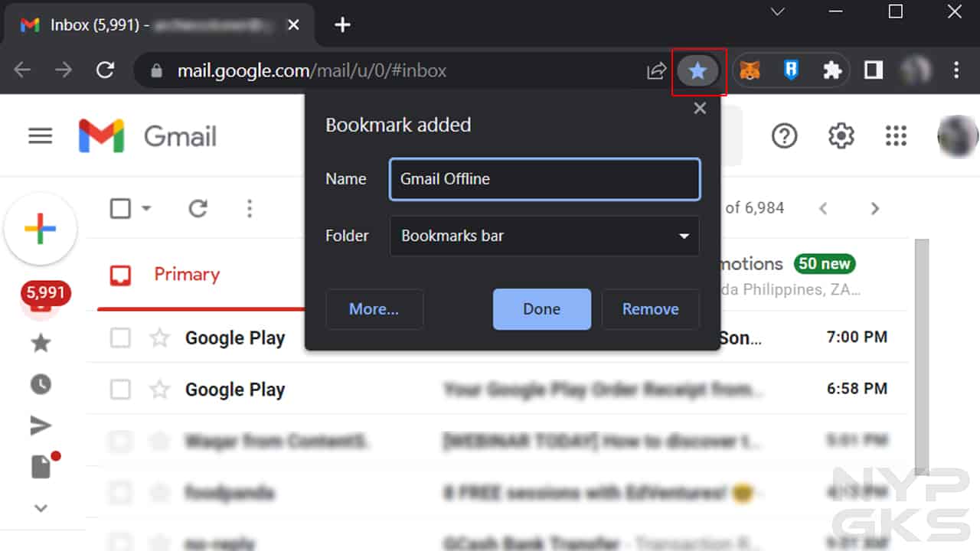Viewport: 980px width, 551px height.
Task: Click the site lock icon
Action: click(x=156, y=71)
